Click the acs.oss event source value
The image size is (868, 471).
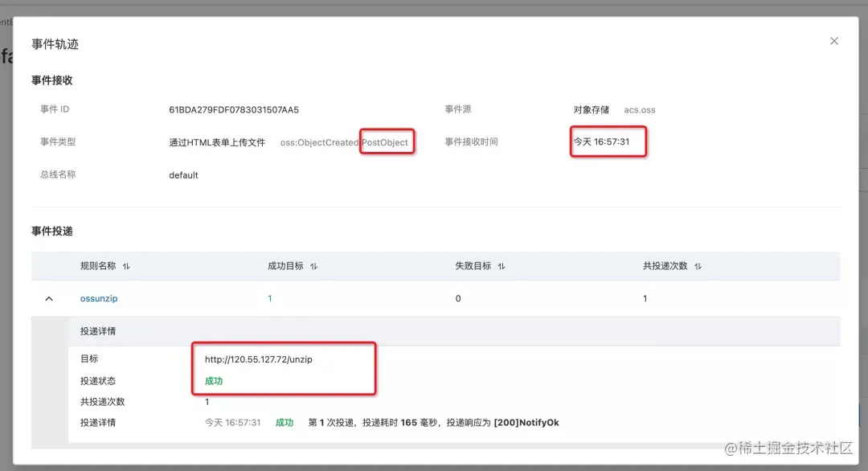(x=640, y=110)
